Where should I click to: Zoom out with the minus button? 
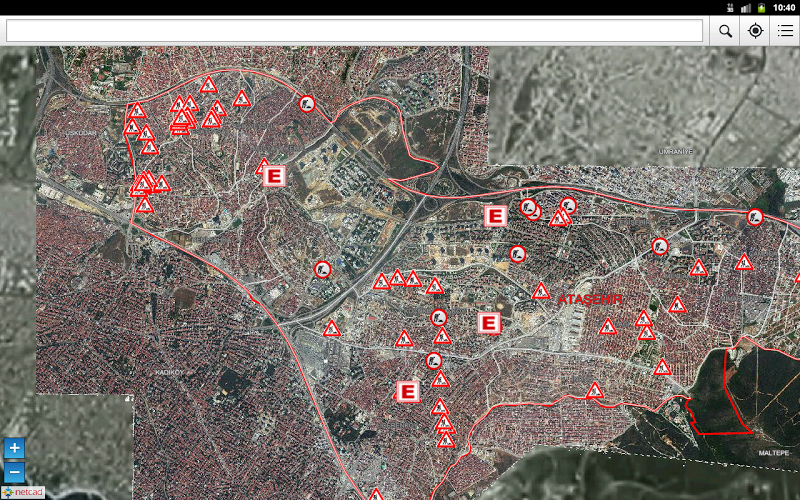click(15, 472)
